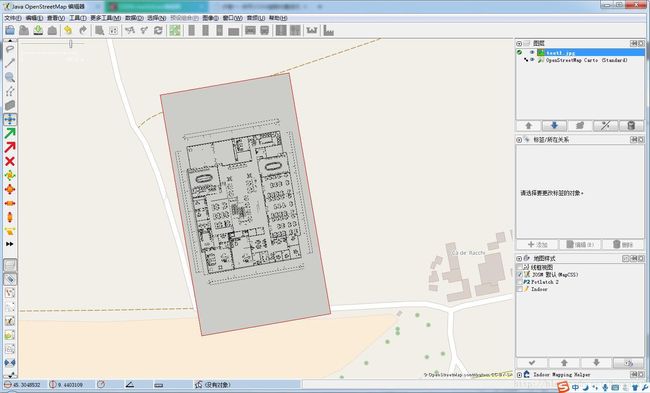Choose the magnifier zoom tool in left toolbar
This screenshot has height=393, width=650.
[x=10, y=77]
